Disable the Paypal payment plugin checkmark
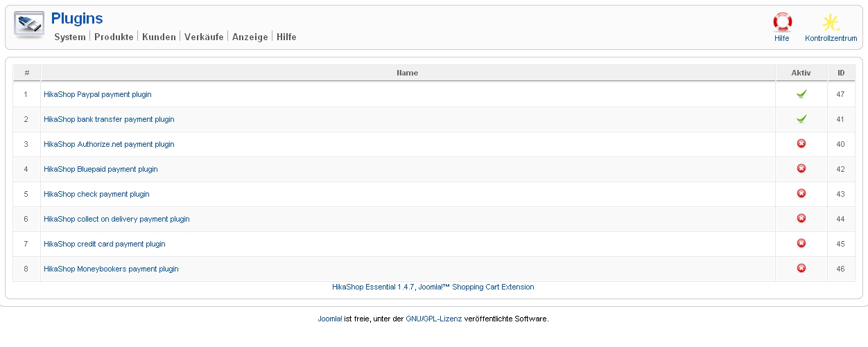 pyautogui.click(x=801, y=94)
